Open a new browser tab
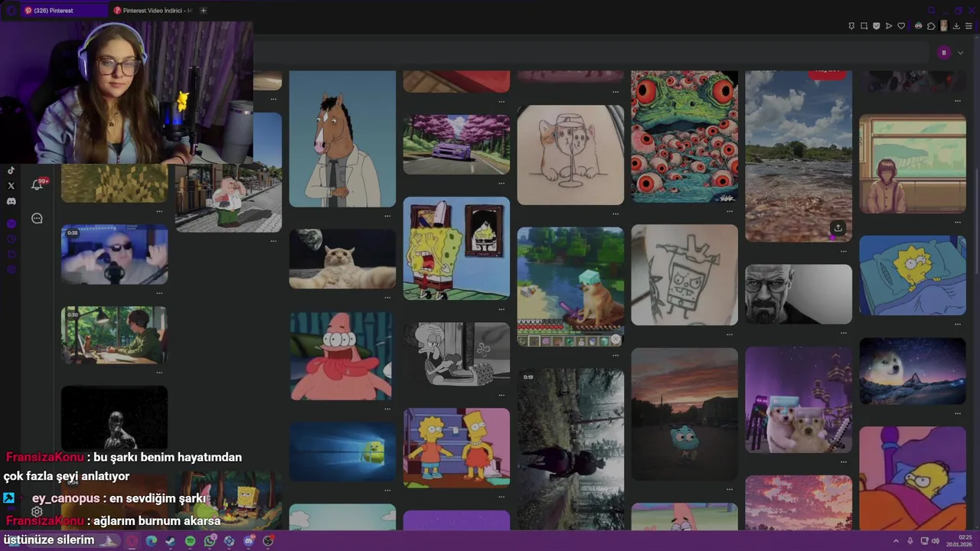This screenshot has height=551, width=980. click(x=203, y=11)
